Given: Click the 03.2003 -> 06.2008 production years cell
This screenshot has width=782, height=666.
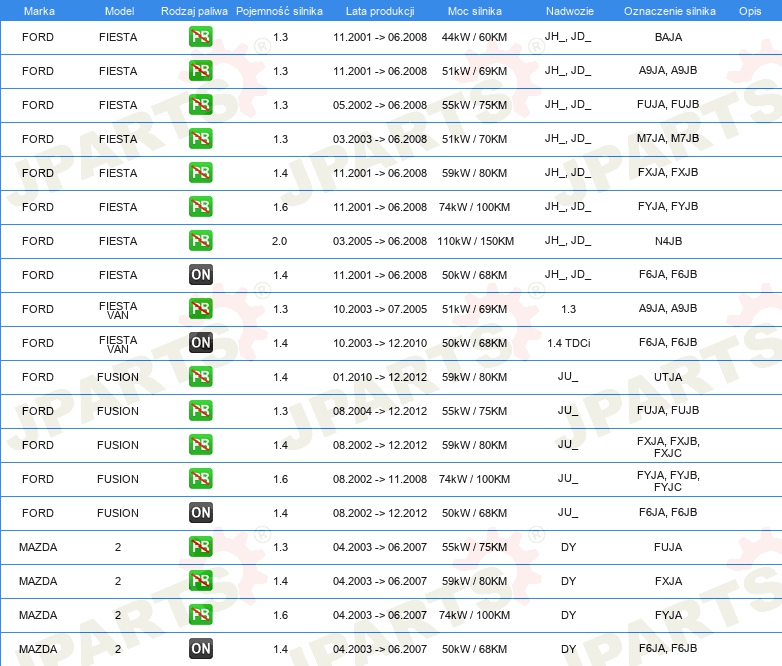Looking at the screenshot, I should click(x=380, y=139).
